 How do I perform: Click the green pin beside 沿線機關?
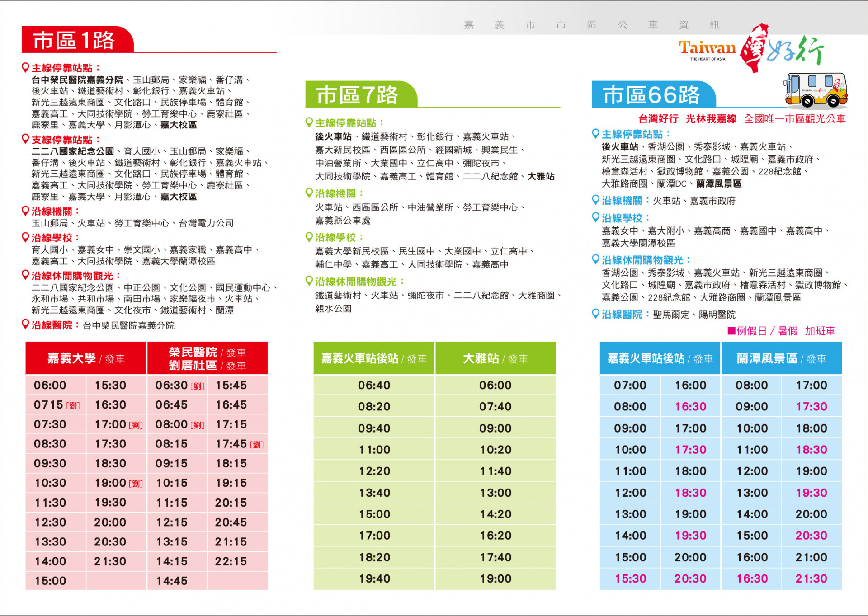pyautogui.click(x=309, y=193)
